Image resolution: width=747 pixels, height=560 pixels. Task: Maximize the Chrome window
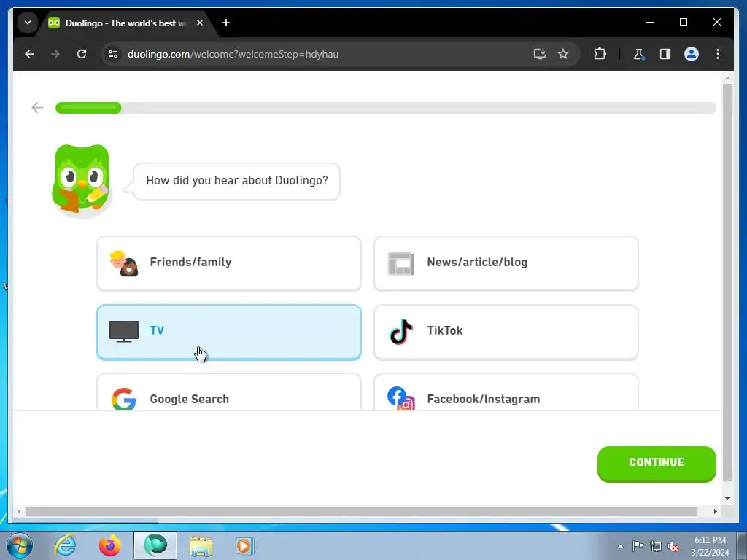(683, 22)
